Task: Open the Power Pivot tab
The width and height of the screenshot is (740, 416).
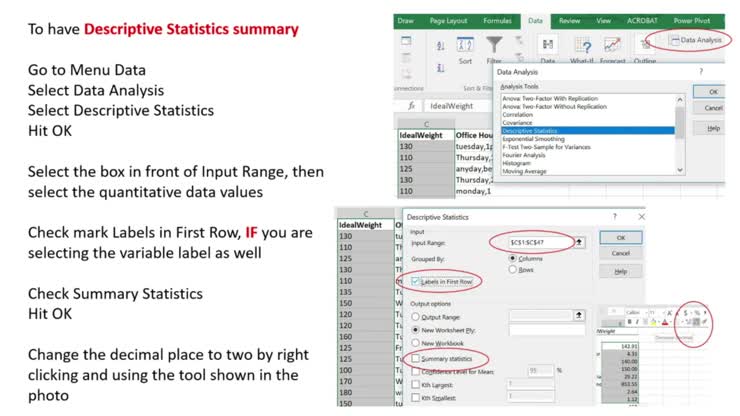Action: tap(691, 21)
